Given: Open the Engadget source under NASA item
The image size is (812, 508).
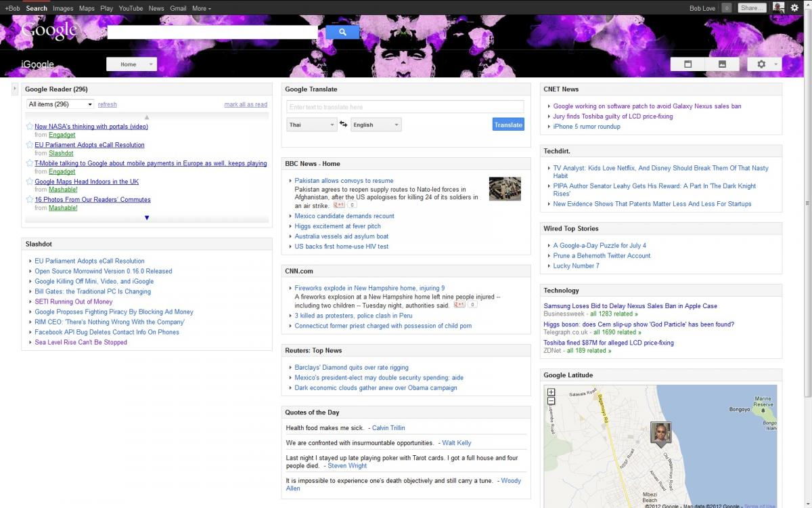Looking at the screenshot, I should (x=62, y=135).
